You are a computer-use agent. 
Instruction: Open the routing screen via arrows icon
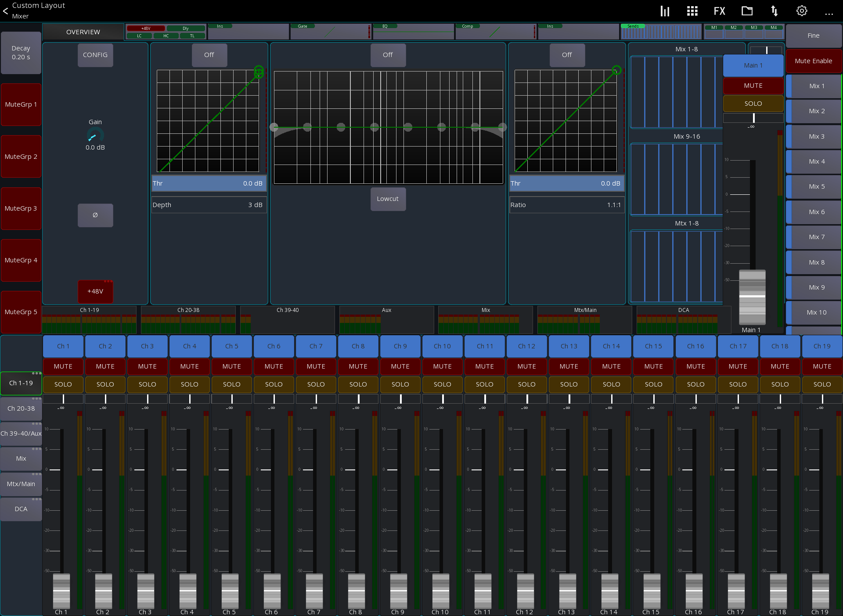[x=774, y=11]
